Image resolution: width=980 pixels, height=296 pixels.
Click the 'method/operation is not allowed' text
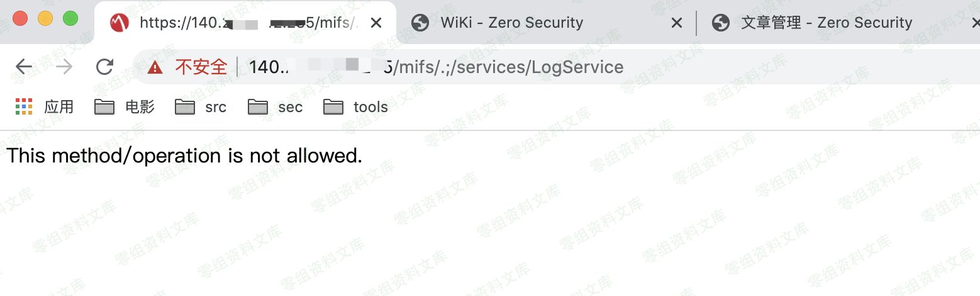pos(207,156)
